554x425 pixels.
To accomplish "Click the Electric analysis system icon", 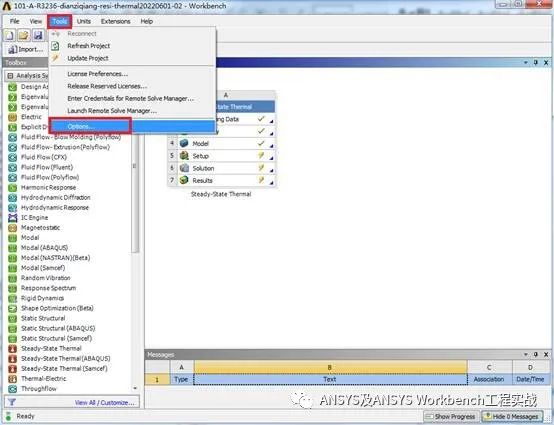I will (12, 117).
